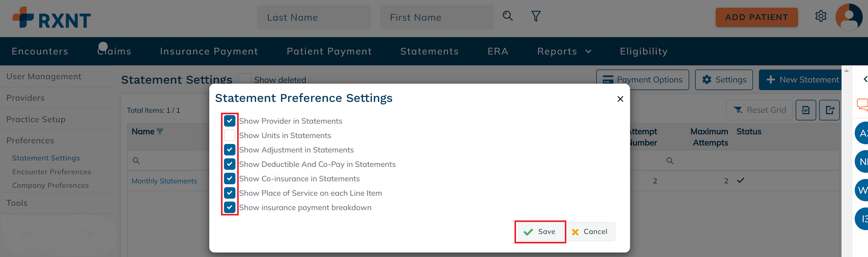This screenshot has height=257, width=868.
Task: Click the export grid icon
Action: click(x=829, y=110)
